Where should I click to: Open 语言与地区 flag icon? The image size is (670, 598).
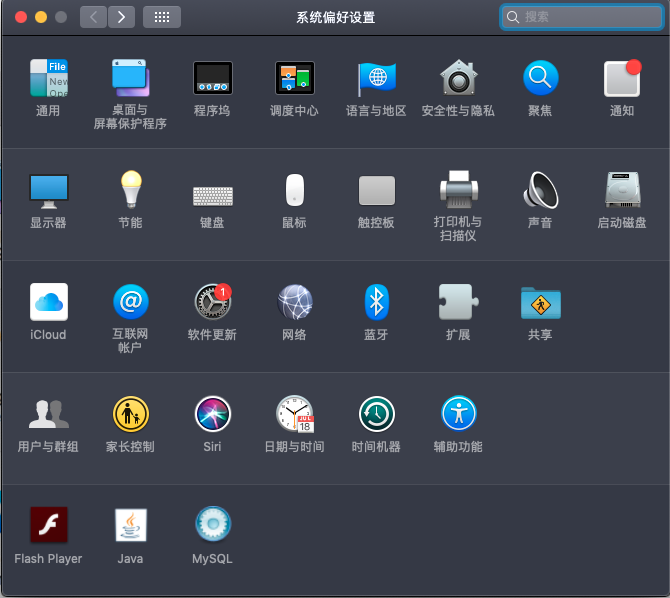[376, 79]
